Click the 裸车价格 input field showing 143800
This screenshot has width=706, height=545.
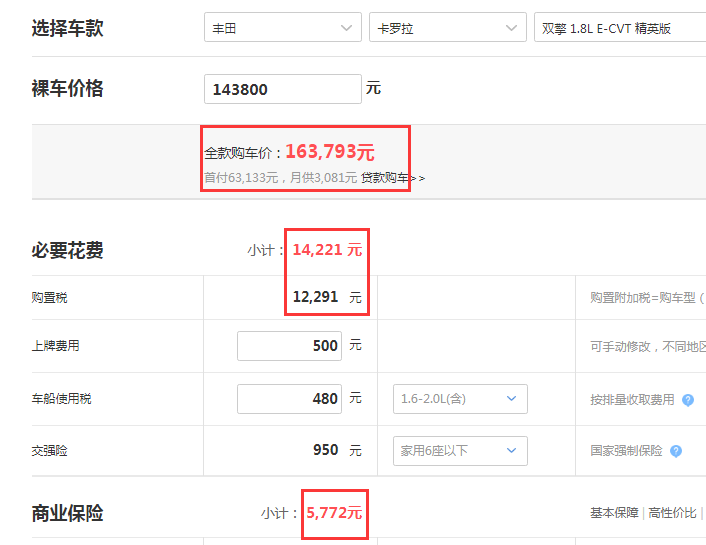283,89
